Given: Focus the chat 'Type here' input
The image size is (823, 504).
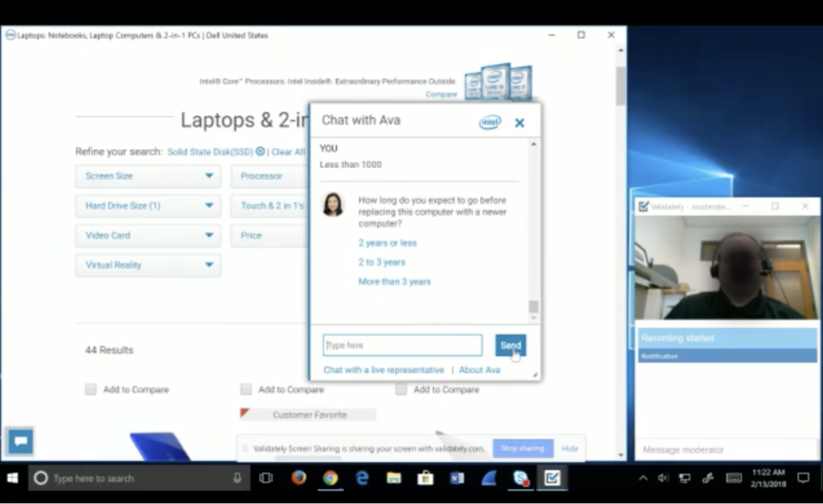Looking at the screenshot, I should point(403,345).
